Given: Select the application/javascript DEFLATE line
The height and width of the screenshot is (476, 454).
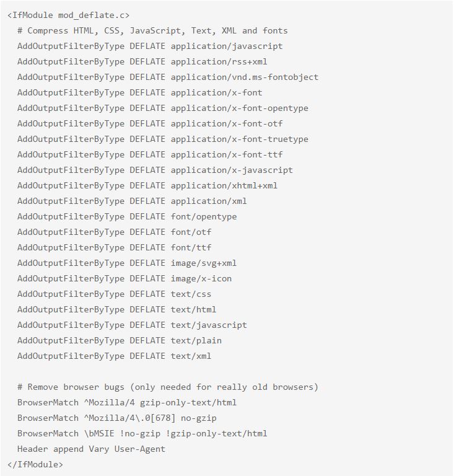Looking at the screenshot, I should (x=150, y=46).
